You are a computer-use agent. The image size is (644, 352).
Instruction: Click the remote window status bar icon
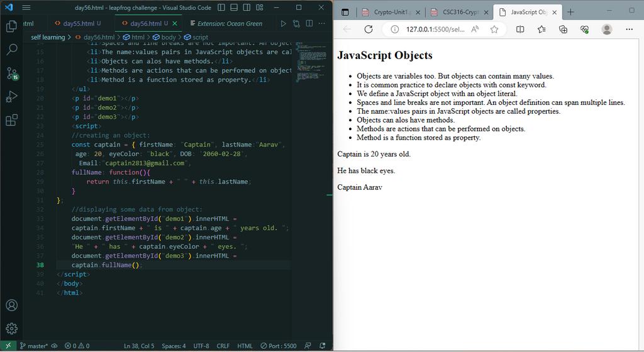point(8,346)
